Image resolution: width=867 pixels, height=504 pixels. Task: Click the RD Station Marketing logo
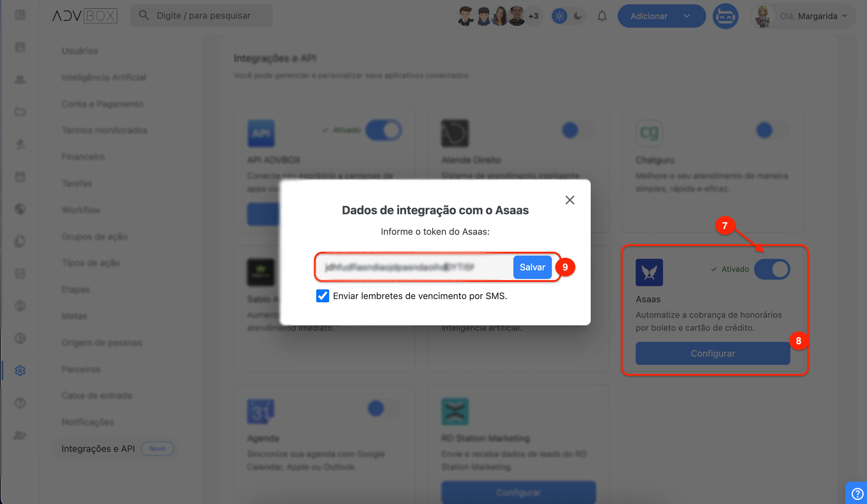click(455, 412)
